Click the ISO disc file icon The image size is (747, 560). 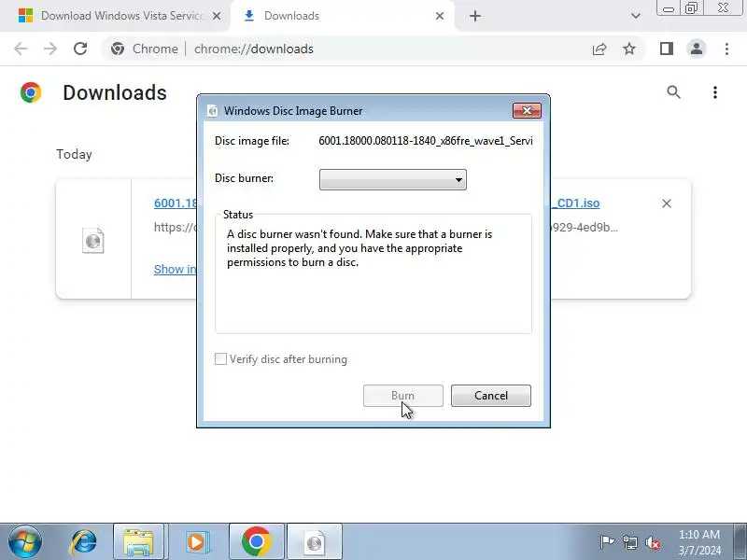click(92, 241)
